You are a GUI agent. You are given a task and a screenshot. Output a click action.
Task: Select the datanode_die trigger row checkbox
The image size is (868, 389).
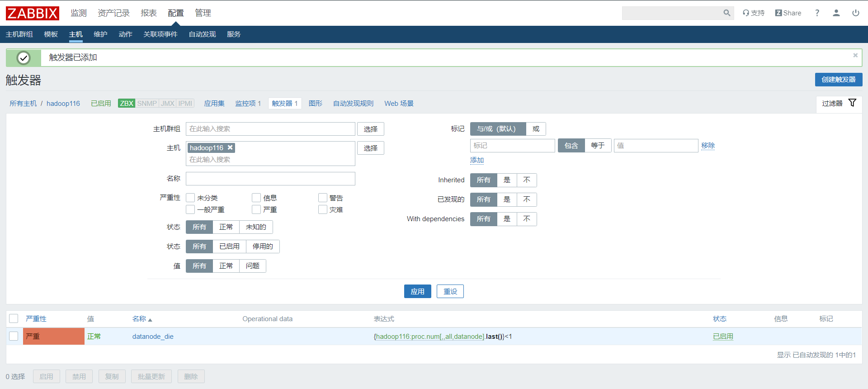(x=14, y=336)
